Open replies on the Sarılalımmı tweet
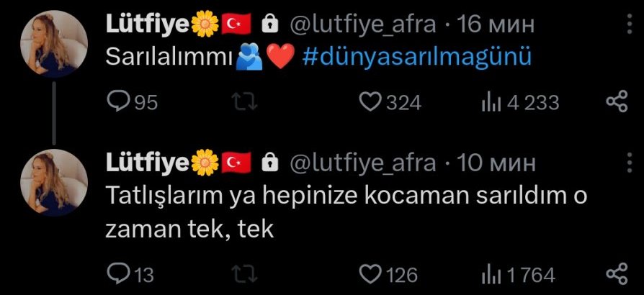The width and height of the screenshot is (644, 295). [x=133, y=101]
